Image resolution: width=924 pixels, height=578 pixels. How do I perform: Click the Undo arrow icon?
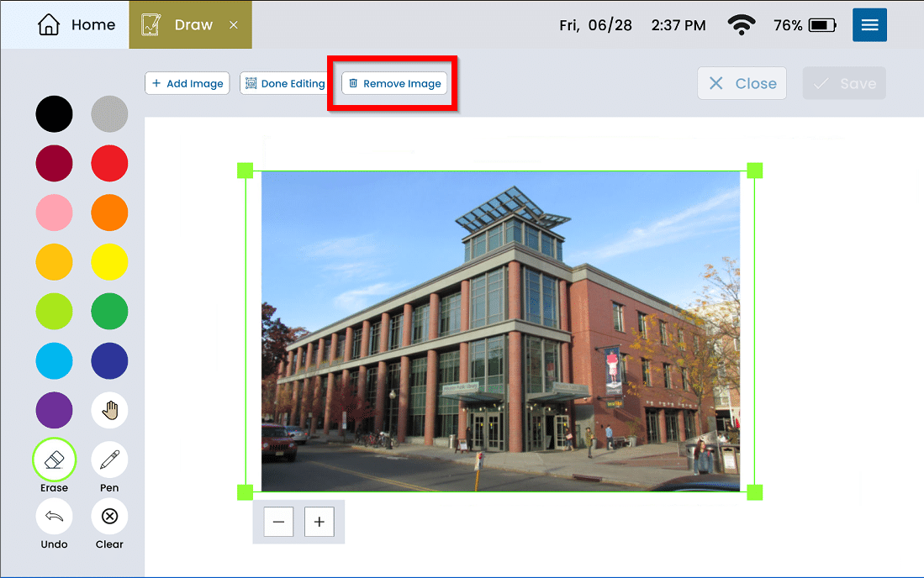coord(54,516)
